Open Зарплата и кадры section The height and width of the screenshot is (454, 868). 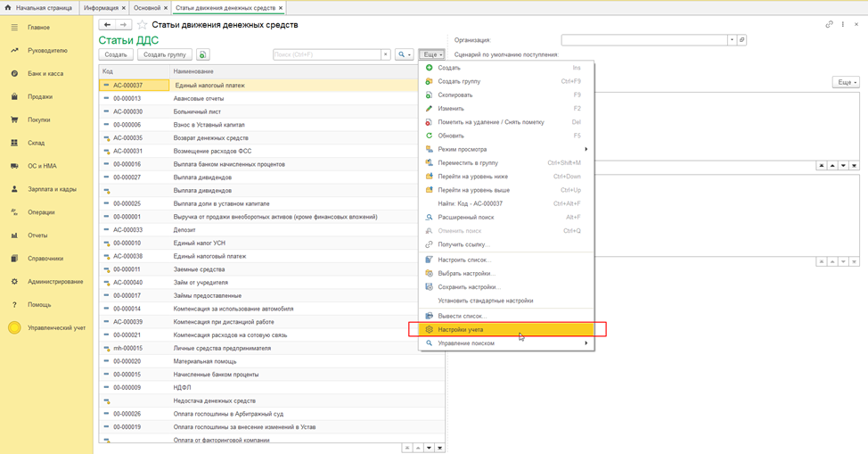coord(52,189)
